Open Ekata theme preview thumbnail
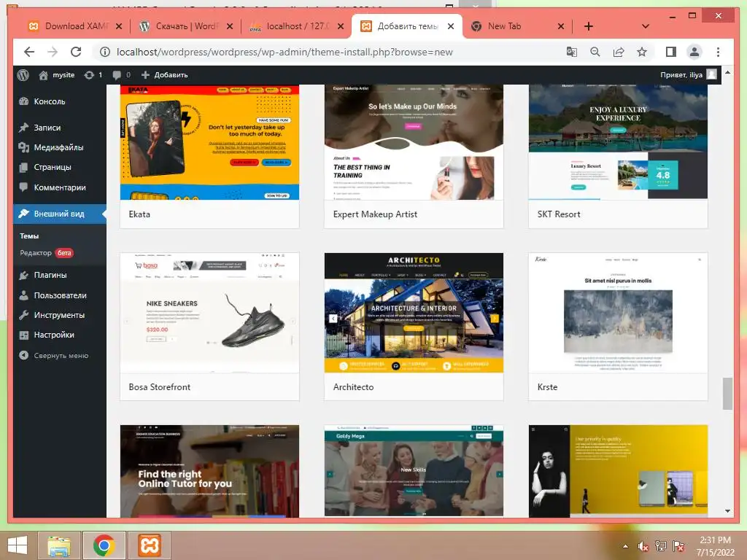This screenshot has width=747, height=560. pos(209,142)
